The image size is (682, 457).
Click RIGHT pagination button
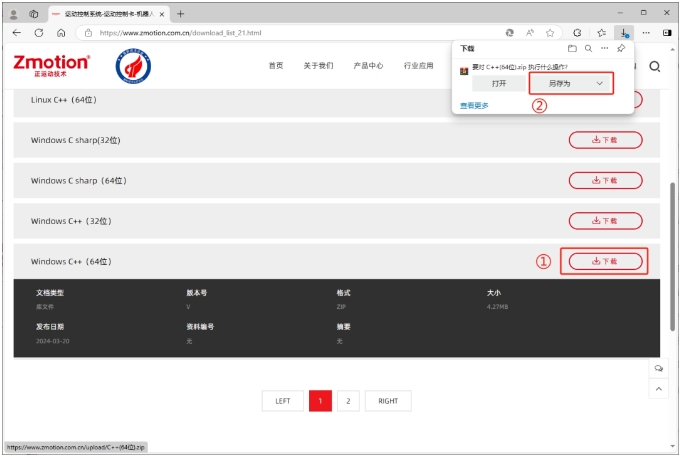pyautogui.click(x=388, y=401)
